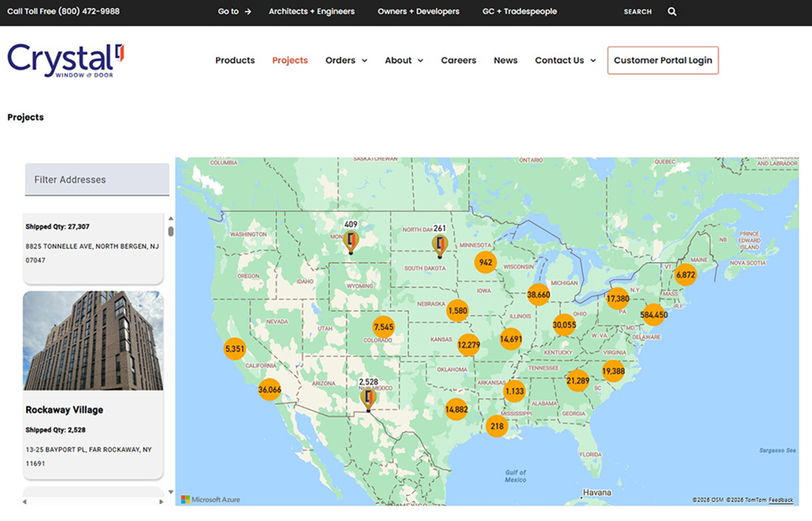Click the project list vertical scrollbar thumb

pos(171,231)
